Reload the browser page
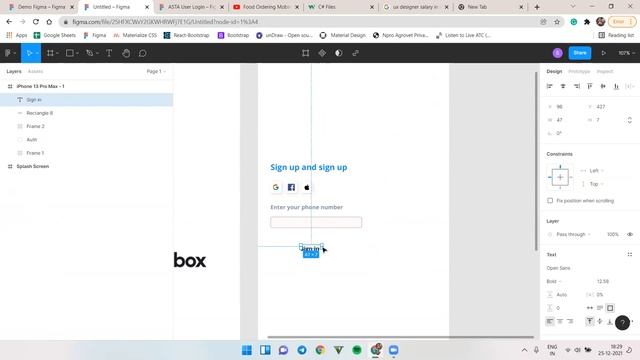 pyautogui.click(x=36, y=22)
